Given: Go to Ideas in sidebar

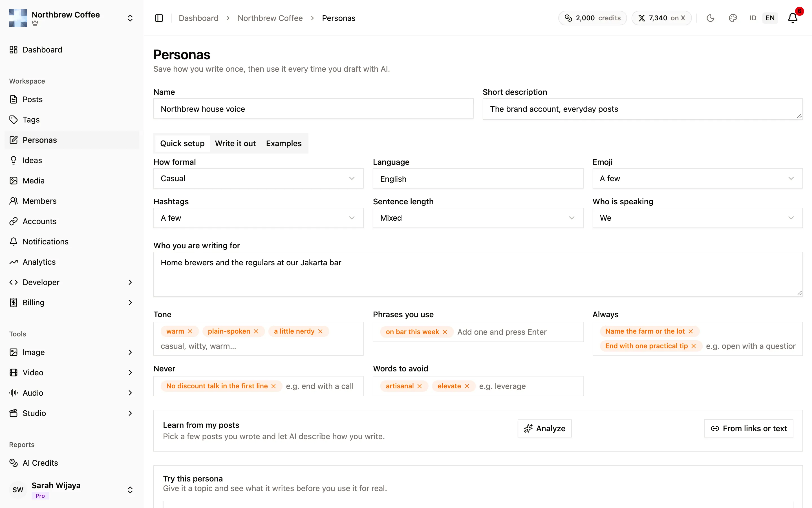Looking at the screenshot, I should [72, 160].
